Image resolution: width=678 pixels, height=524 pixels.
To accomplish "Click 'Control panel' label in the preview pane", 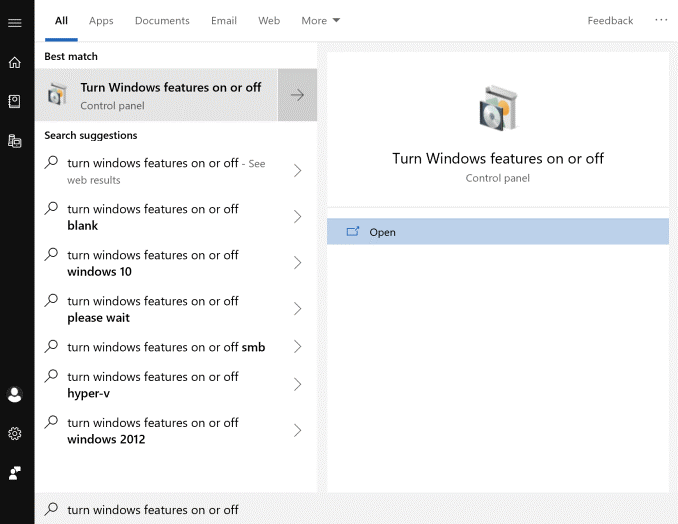I will (x=498, y=178).
